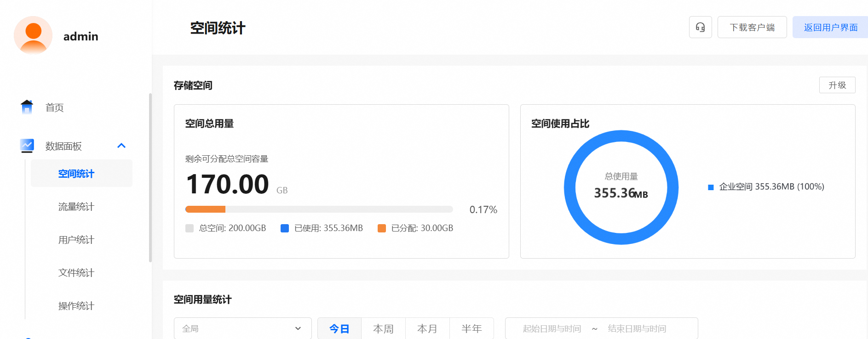Click the 空间总用量 card title
Viewport: 868px width, 339px height.
(209, 124)
